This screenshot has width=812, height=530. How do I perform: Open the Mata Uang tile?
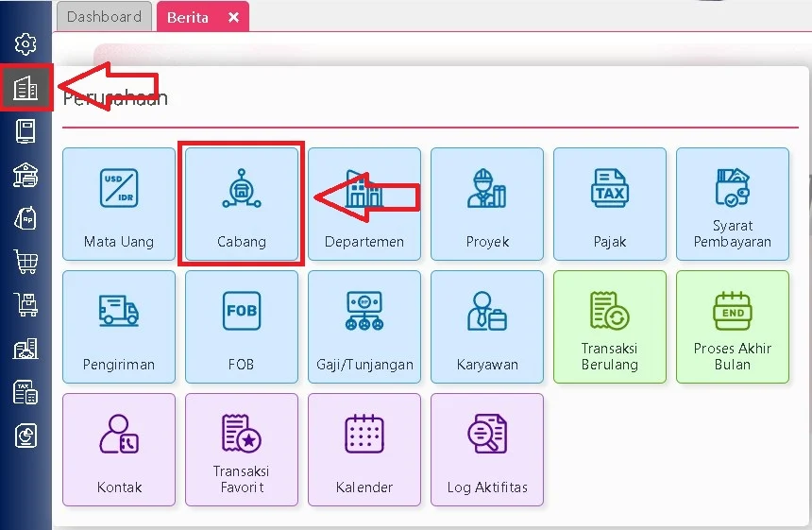(119, 204)
